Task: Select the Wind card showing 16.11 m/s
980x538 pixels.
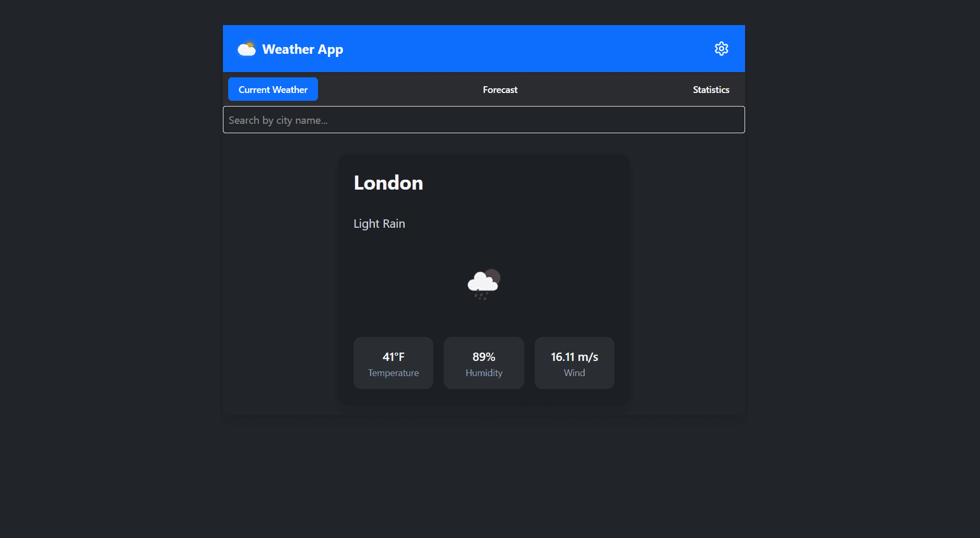Action: [x=574, y=362]
